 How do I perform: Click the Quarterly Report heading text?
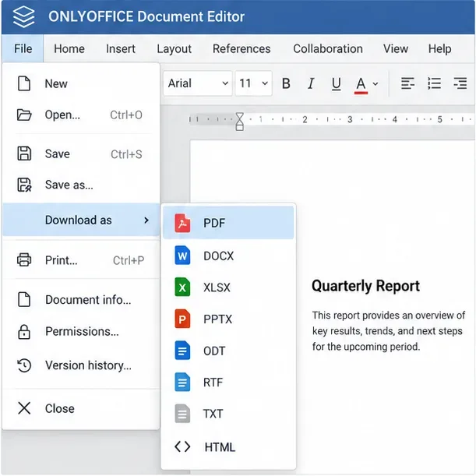pos(365,286)
